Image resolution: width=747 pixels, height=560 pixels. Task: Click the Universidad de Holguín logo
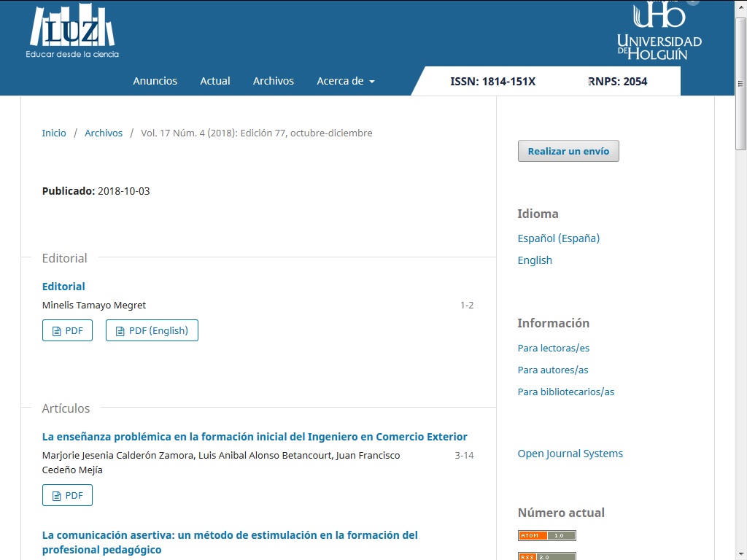(659, 33)
